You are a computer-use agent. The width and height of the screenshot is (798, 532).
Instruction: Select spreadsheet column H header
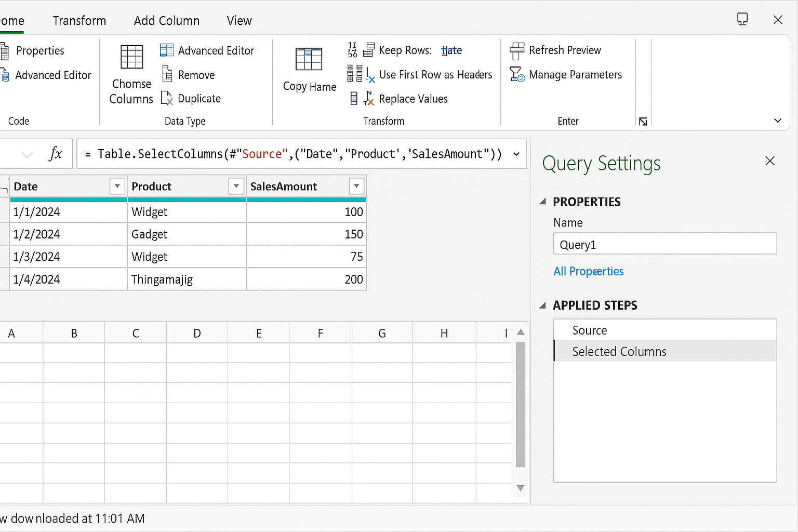pyautogui.click(x=444, y=333)
